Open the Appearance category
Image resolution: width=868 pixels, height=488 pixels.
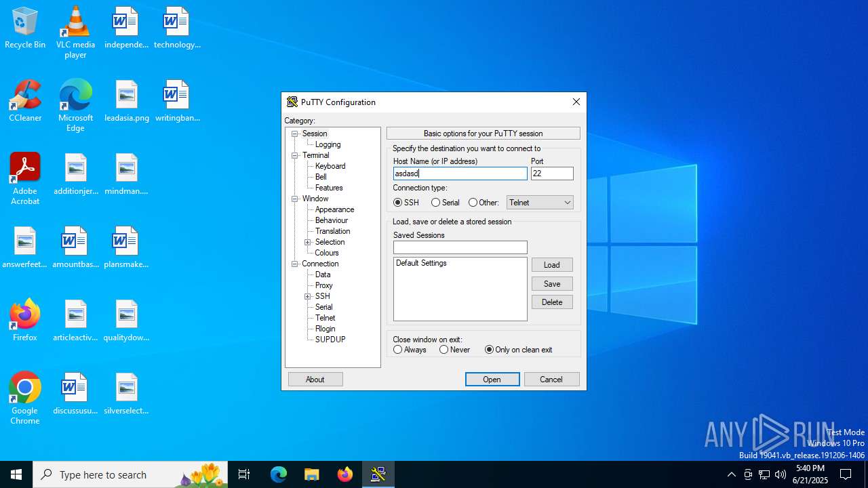coord(334,209)
